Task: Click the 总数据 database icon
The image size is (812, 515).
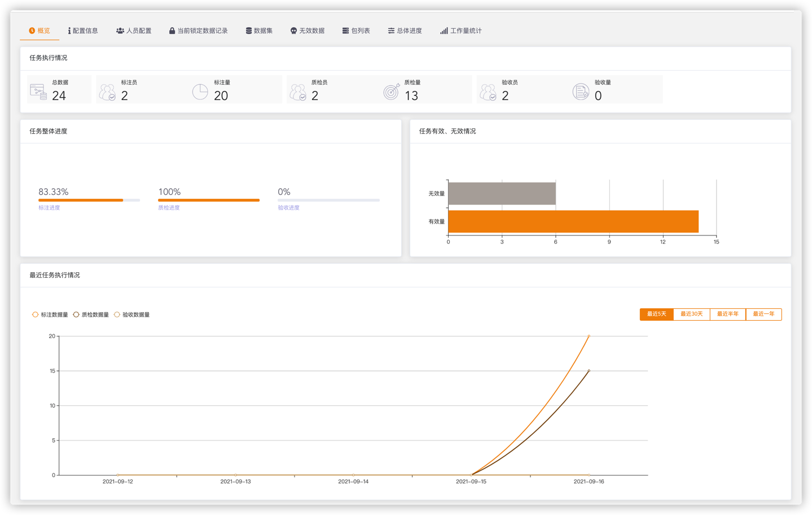Action: (38, 91)
